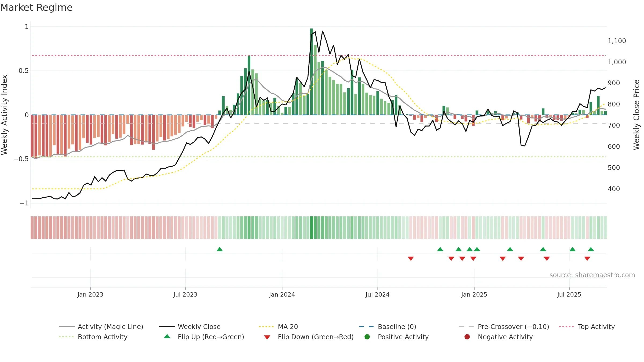Toggle the MA 20 legend entry
The image size is (644, 362).
(x=278, y=327)
